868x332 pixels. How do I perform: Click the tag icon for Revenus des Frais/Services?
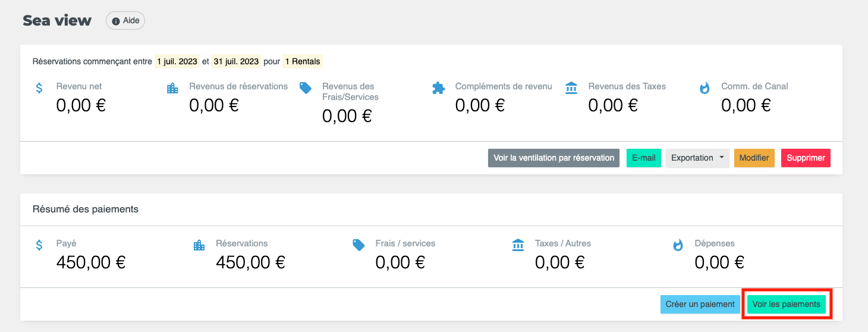click(x=306, y=88)
